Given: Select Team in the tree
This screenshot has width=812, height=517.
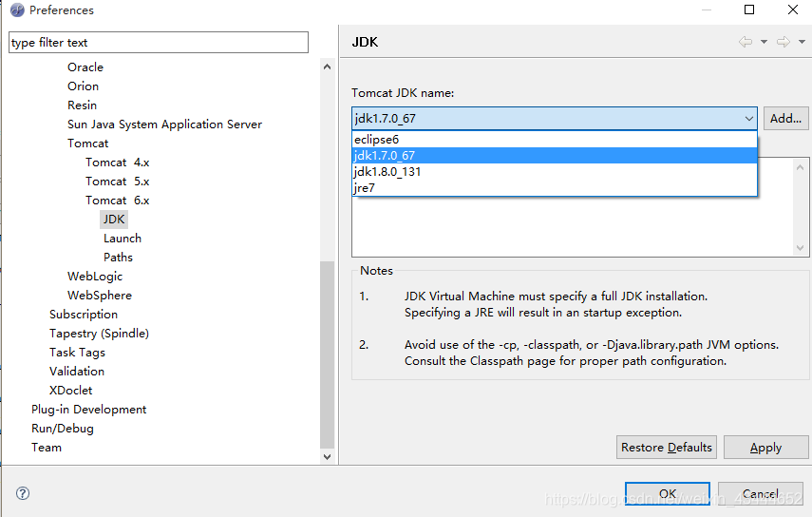Looking at the screenshot, I should tap(47, 447).
